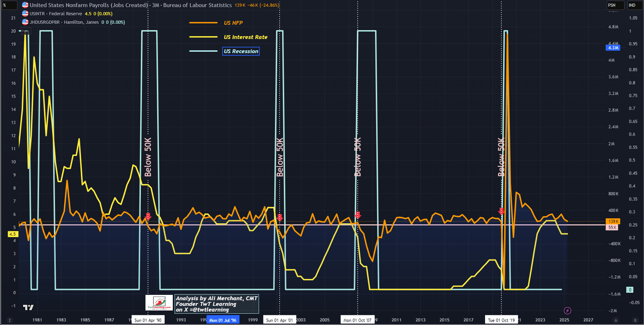
Task: Click the US flag beside JHDUSRGDPBR
Action: pos(25,22)
